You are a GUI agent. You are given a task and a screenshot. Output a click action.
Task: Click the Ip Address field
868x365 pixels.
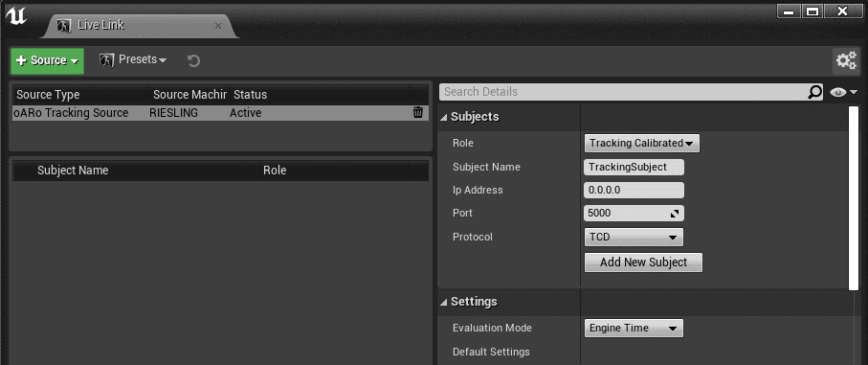pyautogui.click(x=634, y=190)
